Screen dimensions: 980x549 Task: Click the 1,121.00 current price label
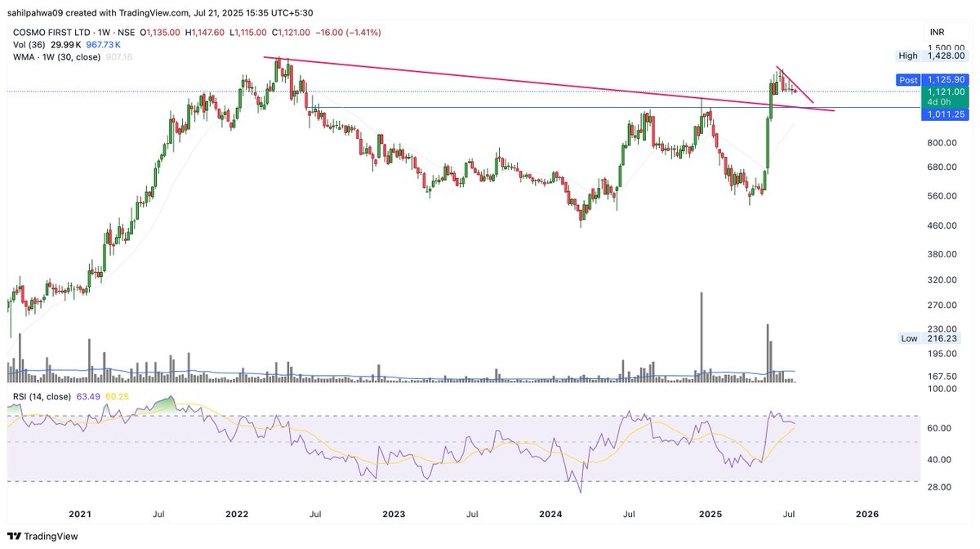pyautogui.click(x=944, y=92)
